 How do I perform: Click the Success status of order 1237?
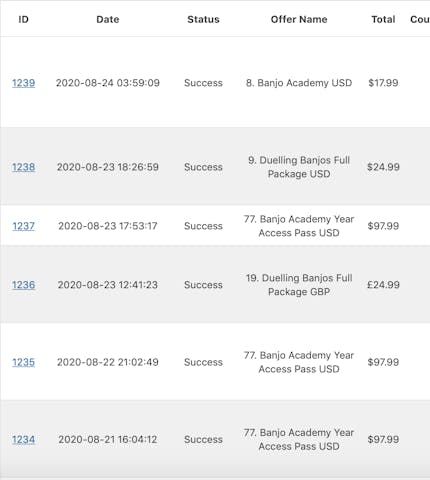point(203,226)
